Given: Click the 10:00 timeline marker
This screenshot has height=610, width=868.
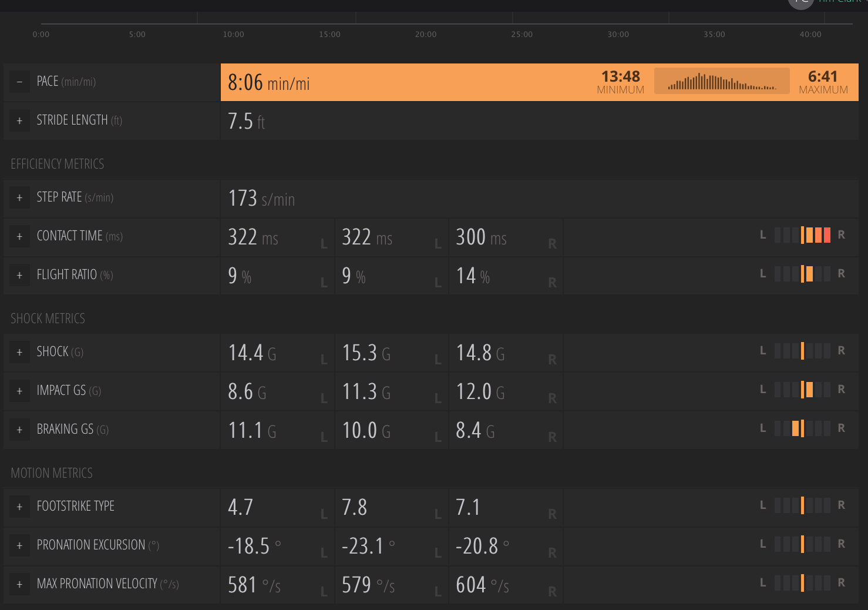Looking at the screenshot, I should tap(233, 35).
